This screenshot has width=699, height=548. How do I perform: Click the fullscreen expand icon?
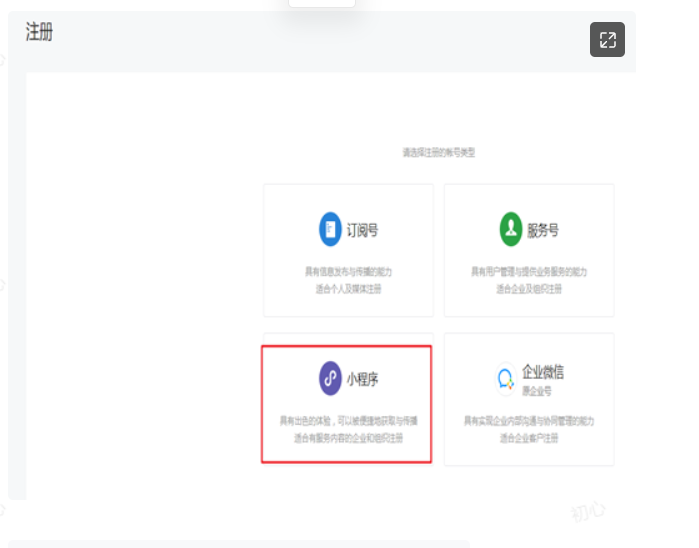(607, 40)
